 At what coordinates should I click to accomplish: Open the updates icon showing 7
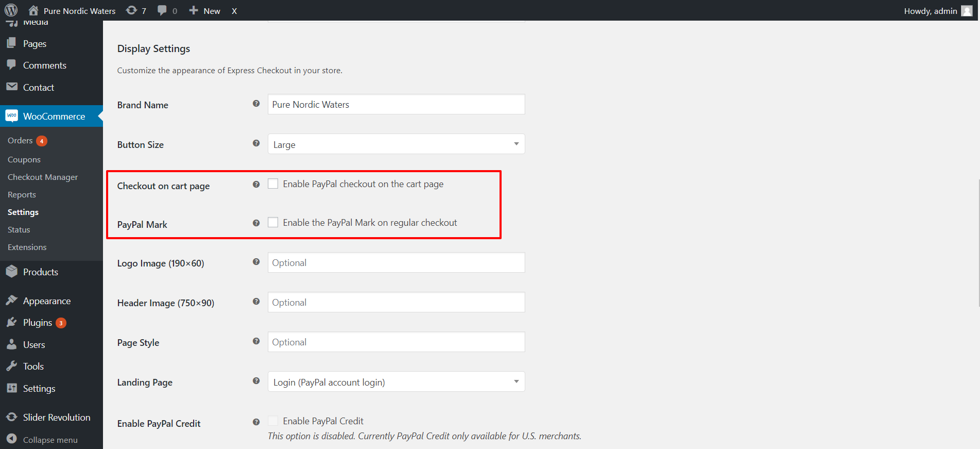point(136,10)
